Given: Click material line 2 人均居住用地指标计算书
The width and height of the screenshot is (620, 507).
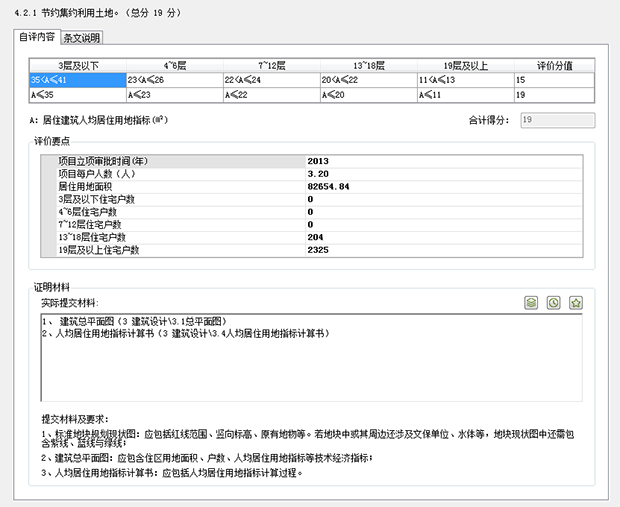Looking at the screenshot, I should (186, 334).
